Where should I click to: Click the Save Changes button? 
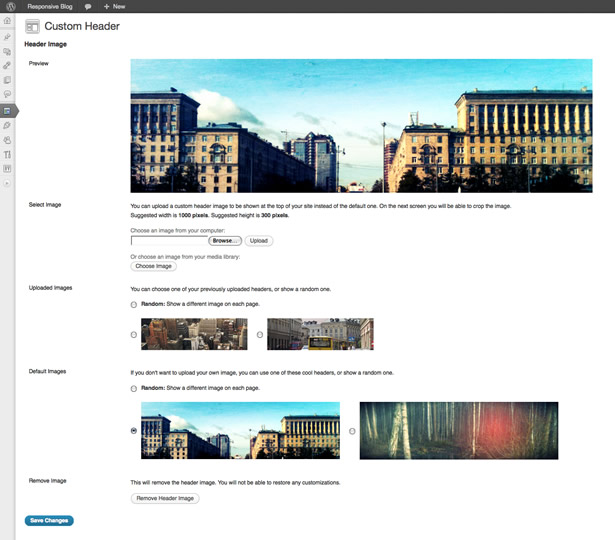point(49,520)
